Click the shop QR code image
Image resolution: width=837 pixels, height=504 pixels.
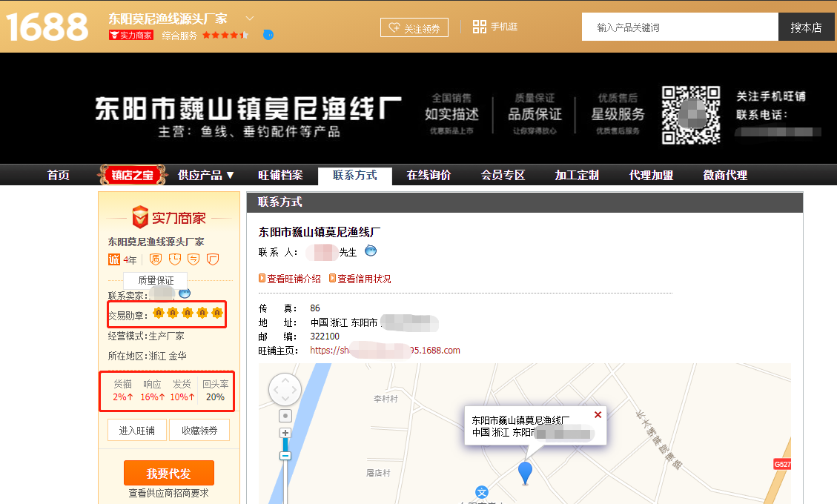click(691, 115)
